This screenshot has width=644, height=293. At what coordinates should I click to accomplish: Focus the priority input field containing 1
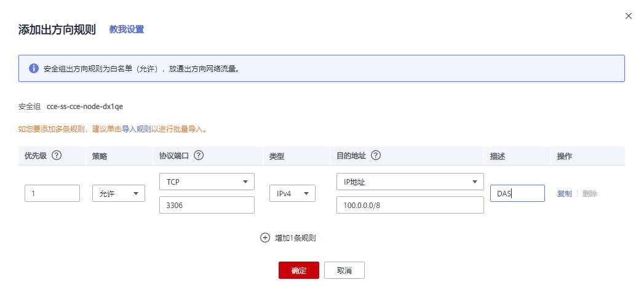pyautogui.click(x=52, y=193)
